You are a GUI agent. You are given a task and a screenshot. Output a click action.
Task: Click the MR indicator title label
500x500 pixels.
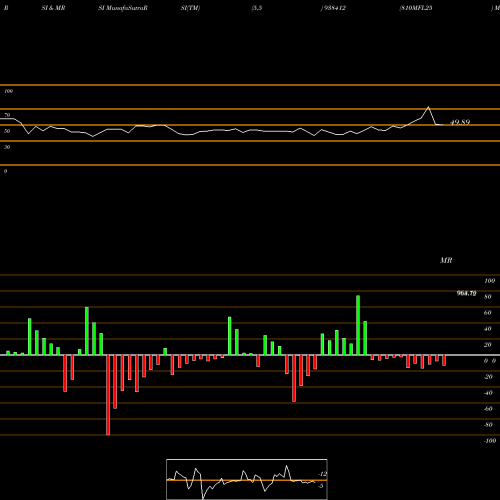point(446,260)
